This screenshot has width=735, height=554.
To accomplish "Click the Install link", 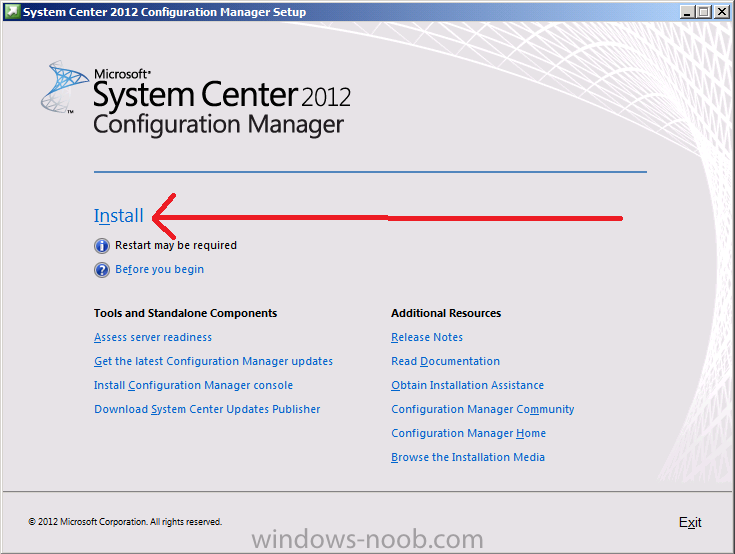I will [x=119, y=216].
